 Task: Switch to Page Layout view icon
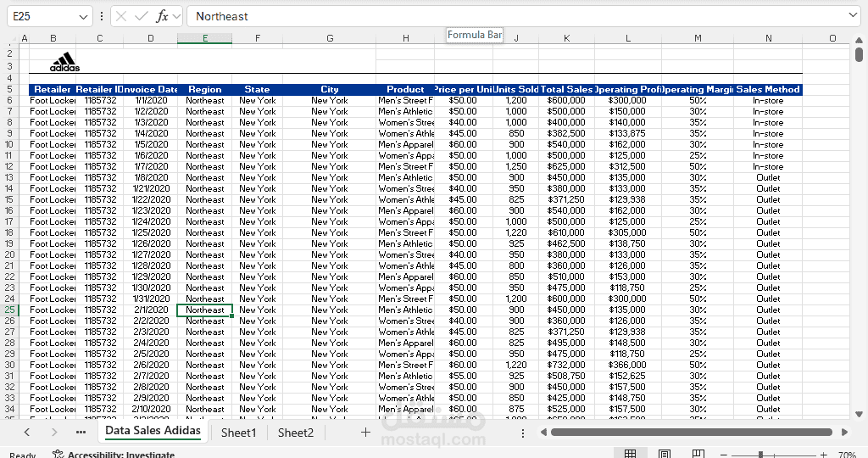coord(665,454)
